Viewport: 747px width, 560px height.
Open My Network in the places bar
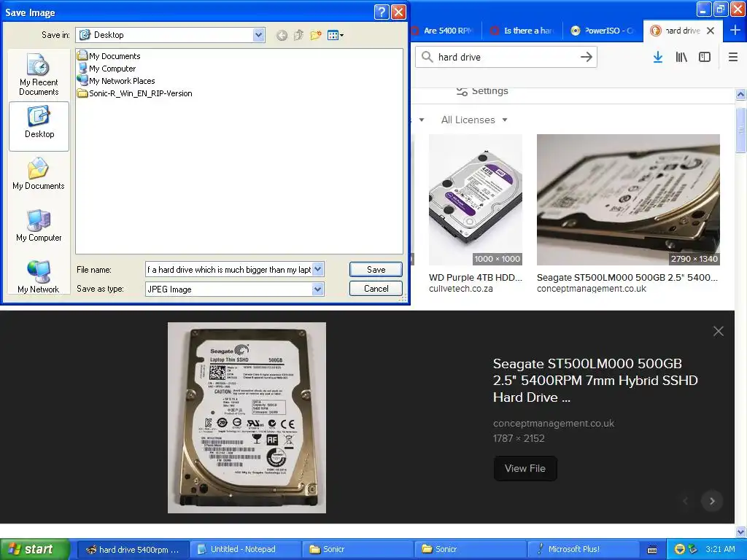[x=39, y=276]
